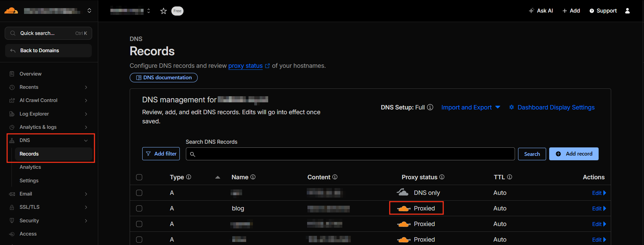Click the Type column info icon
The width and height of the screenshot is (644, 245).
pos(189,177)
